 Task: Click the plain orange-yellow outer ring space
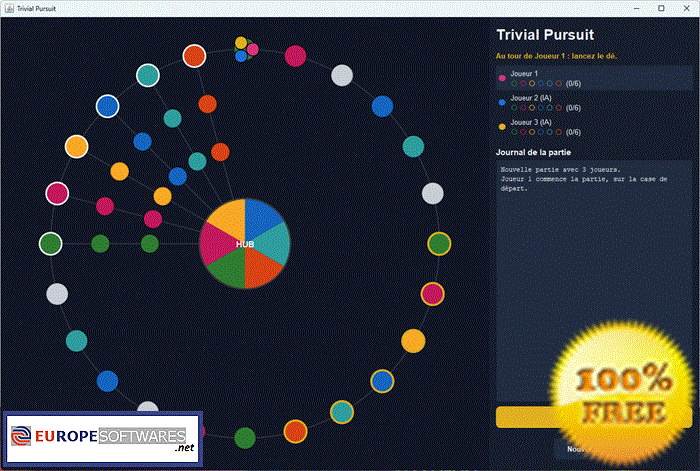[413, 341]
